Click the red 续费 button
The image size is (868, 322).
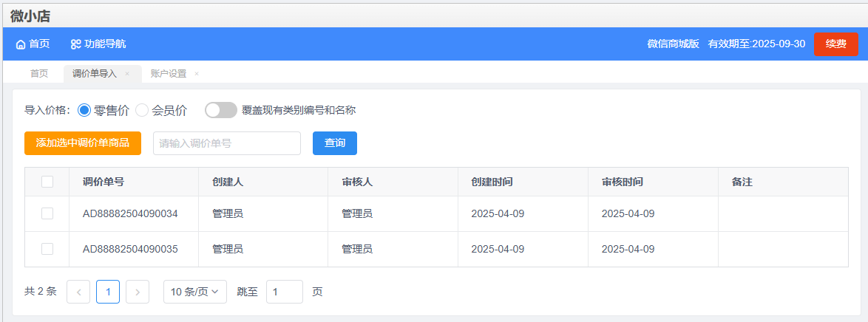[836, 44]
